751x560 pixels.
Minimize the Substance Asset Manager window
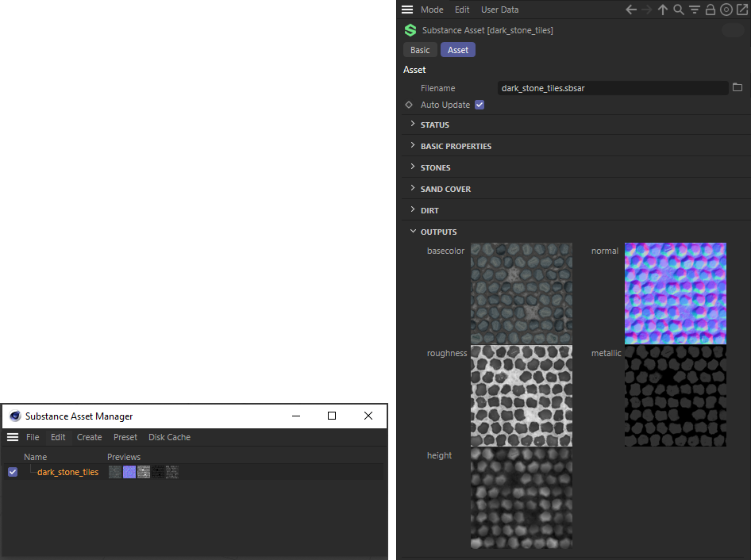(296, 416)
